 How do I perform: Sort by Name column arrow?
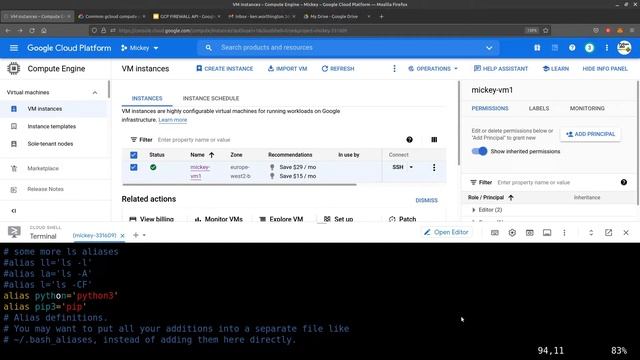pos(211,155)
